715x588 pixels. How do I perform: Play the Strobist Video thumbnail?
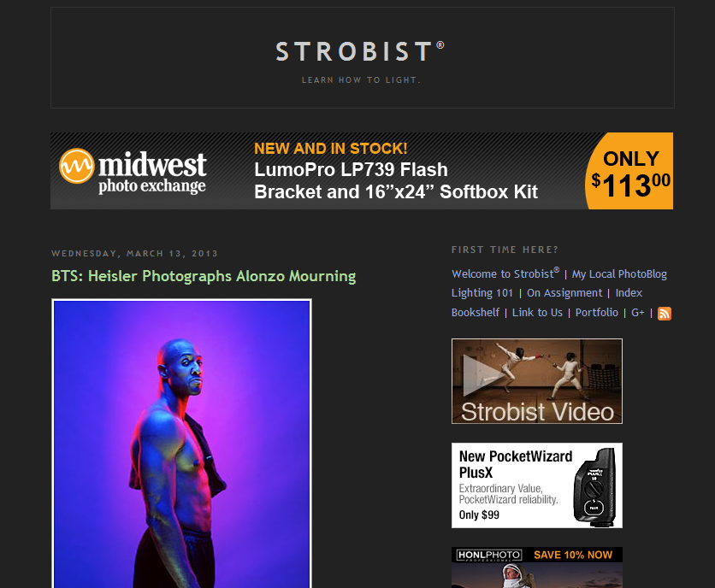[537, 381]
